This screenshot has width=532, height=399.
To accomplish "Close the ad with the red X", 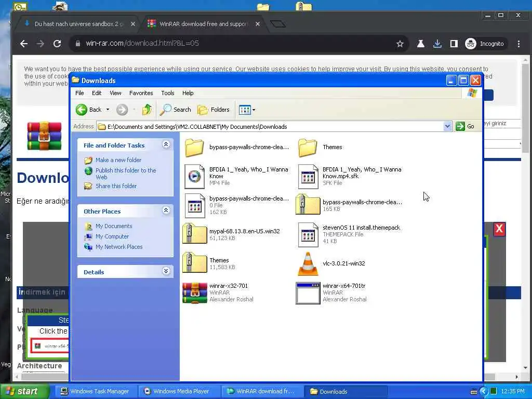I will pyautogui.click(x=499, y=229).
